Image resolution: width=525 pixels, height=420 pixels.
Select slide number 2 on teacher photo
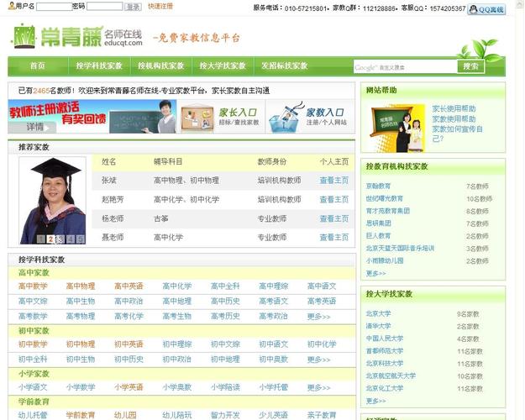(x=50, y=239)
